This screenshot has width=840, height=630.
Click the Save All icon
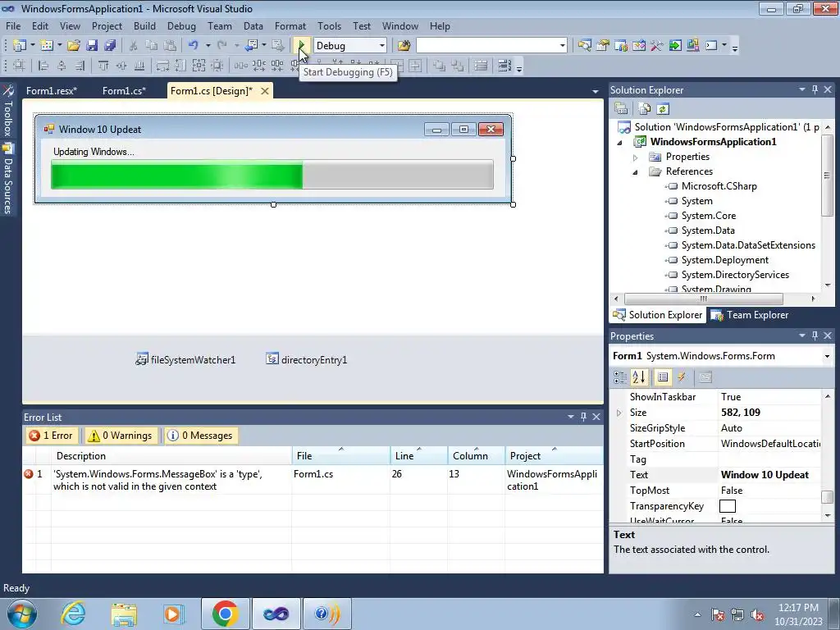point(110,46)
